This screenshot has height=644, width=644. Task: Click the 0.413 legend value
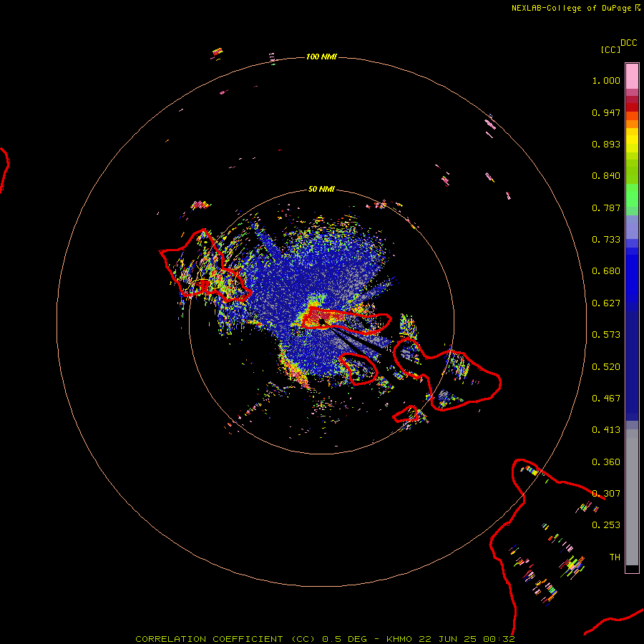(x=606, y=430)
